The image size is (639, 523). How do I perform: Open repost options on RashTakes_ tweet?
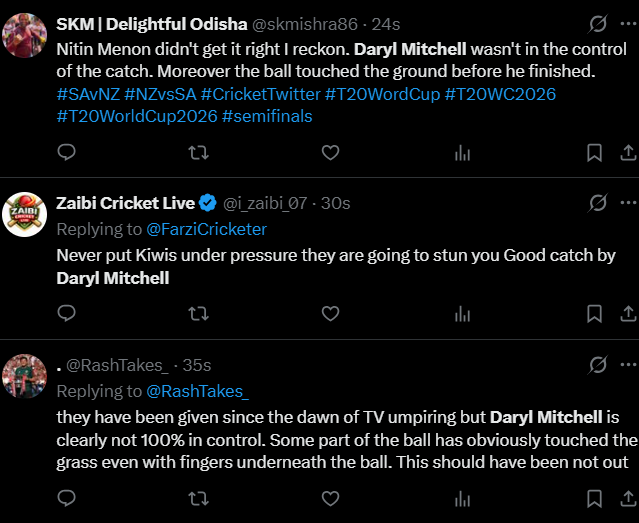pyautogui.click(x=199, y=497)
